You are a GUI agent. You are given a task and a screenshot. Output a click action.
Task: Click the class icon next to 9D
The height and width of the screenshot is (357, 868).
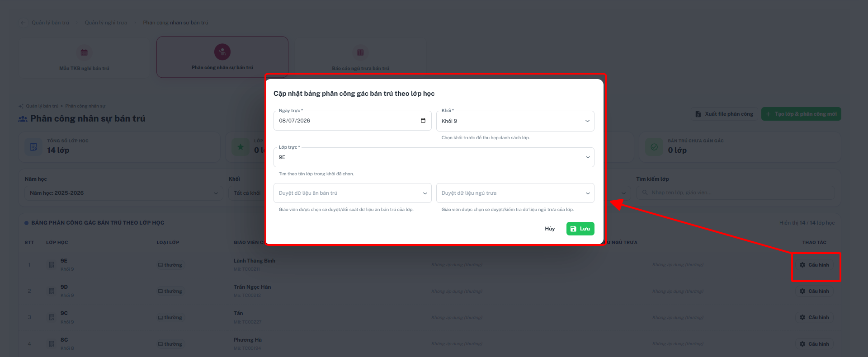point(52,291)
